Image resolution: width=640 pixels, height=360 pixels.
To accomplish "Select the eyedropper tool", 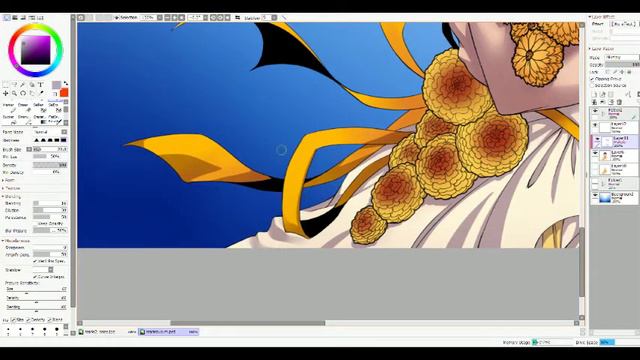I will (40, 93).
